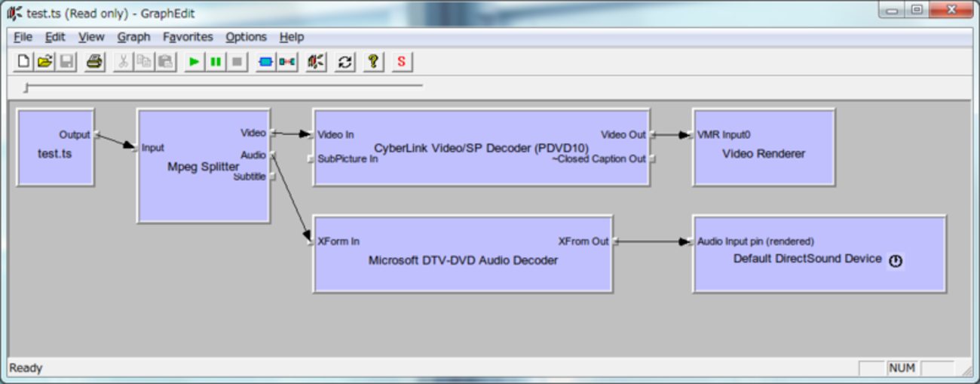Pause the graph with the pause icon

point(216,62)
